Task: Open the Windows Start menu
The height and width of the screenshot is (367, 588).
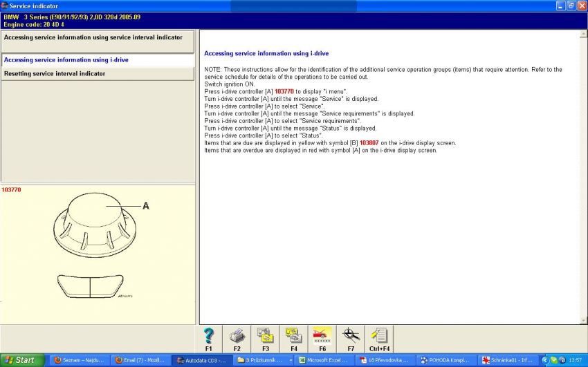Action: click(22, 360)
